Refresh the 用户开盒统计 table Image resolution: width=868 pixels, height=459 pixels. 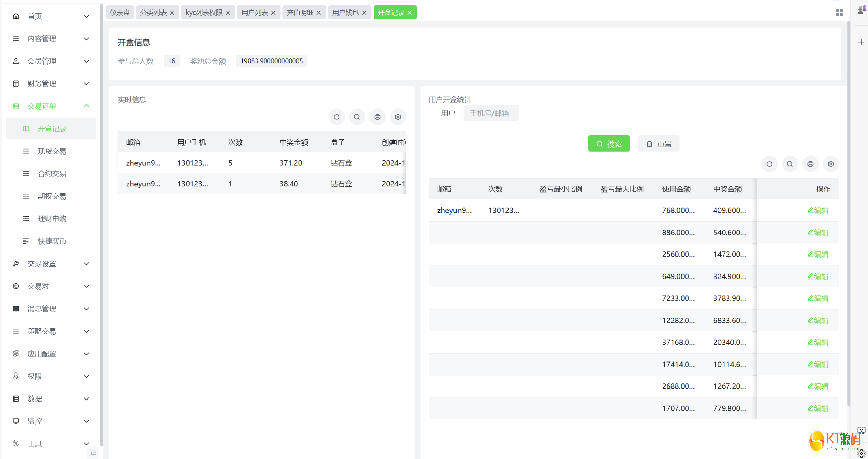[769, 164]
